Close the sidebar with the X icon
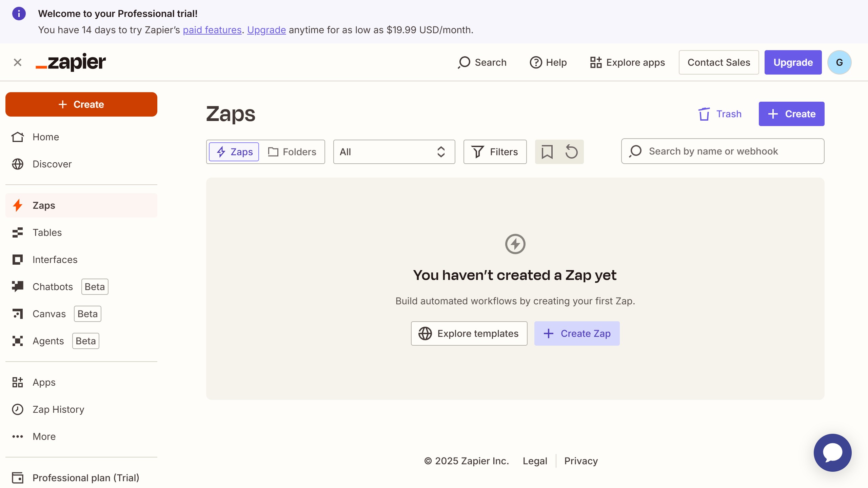868x488 pixels. [18, 62]
